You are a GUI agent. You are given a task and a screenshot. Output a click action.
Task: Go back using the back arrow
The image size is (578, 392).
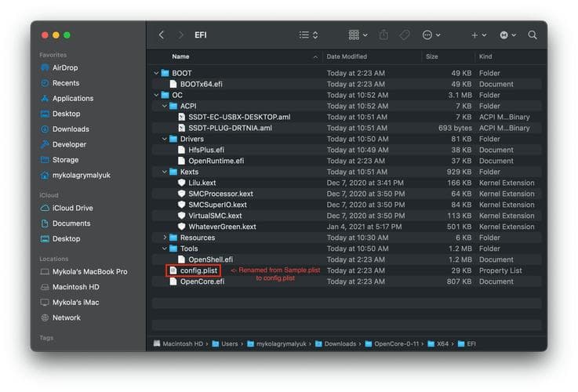tap(161, 35)
